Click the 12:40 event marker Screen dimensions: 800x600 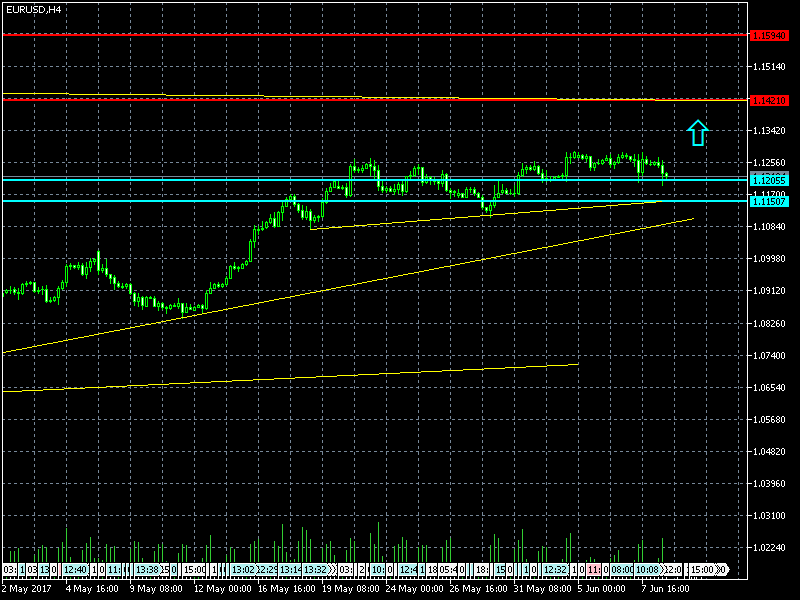(75, 569)
